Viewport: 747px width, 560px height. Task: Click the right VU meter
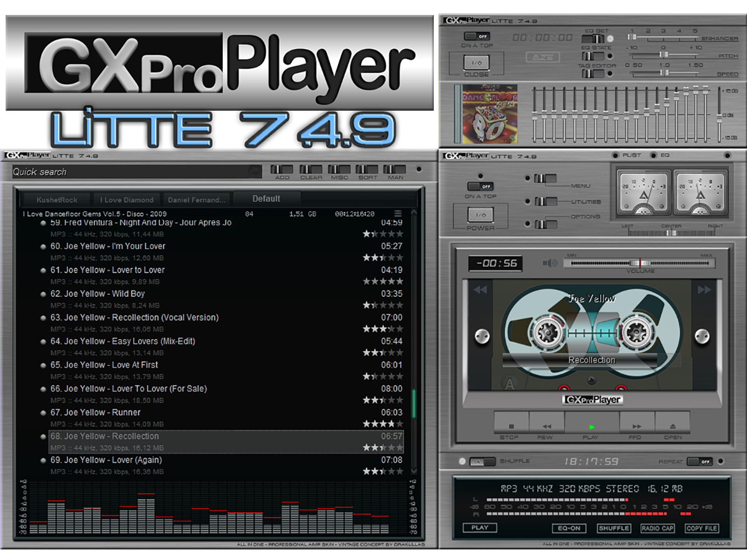pyautogui.click(x=700, y=193)
